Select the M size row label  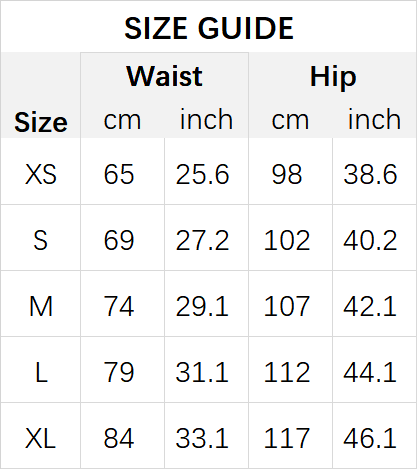click(x=41, y=306)
